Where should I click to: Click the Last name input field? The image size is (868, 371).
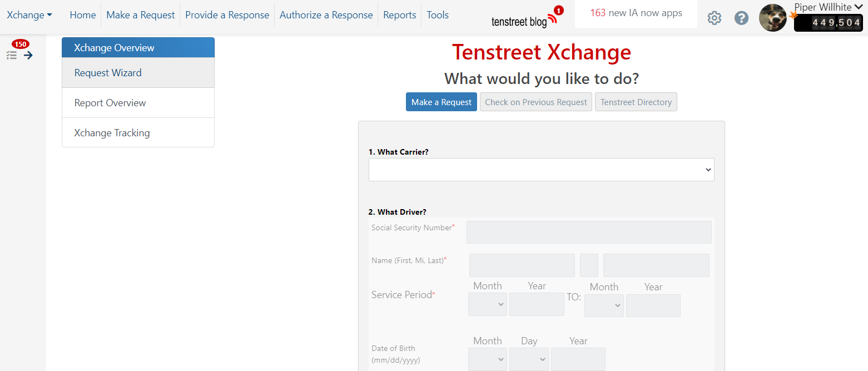pos(656,265)
